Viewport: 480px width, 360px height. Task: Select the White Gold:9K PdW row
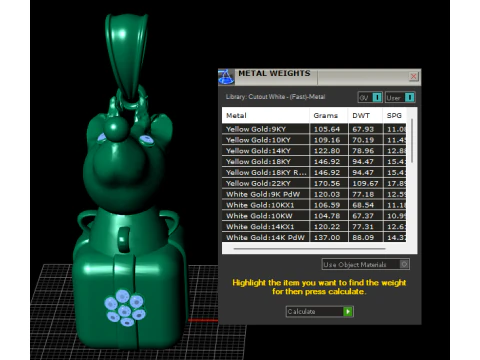click(x=314, y=194)
